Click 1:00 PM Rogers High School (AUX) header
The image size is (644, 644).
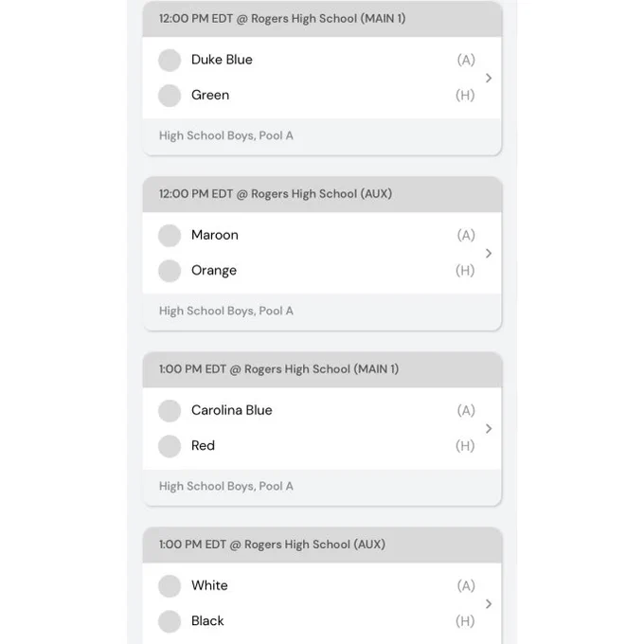tap(322, 545)
